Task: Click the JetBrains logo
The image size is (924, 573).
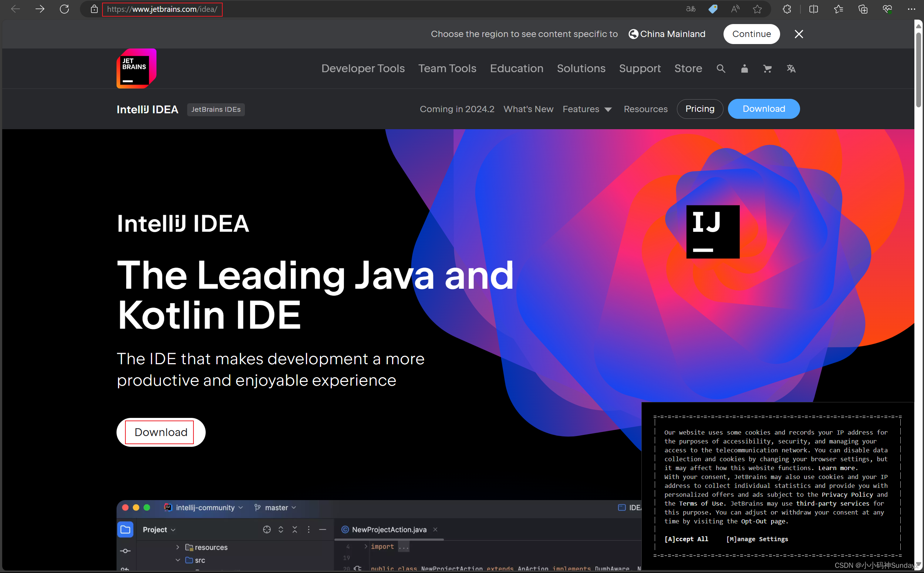Action: click(136, 68)
